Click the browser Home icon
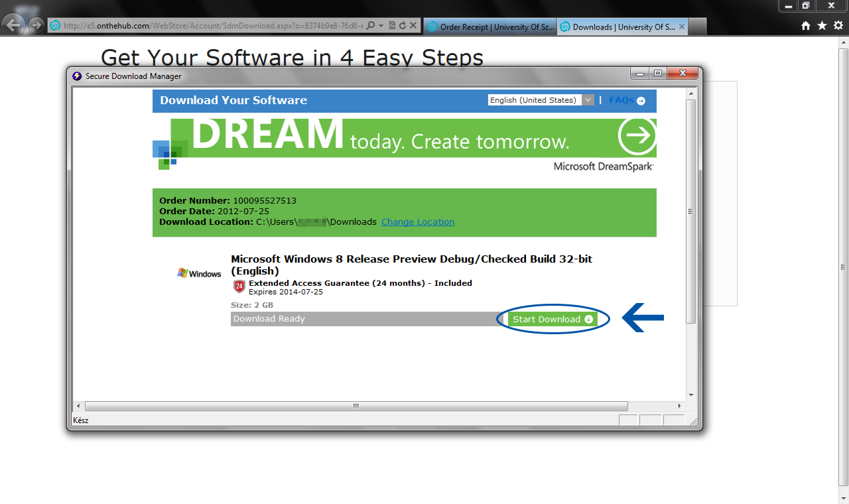This screenshot has width=849, height=504. pyautogui.click(x=806, y=26)
